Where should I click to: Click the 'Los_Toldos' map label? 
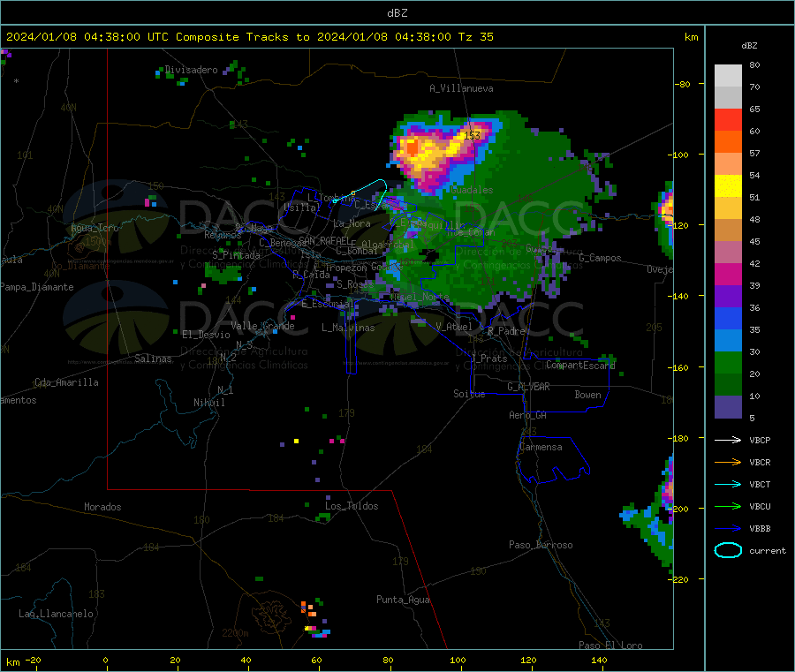[352, 506]
